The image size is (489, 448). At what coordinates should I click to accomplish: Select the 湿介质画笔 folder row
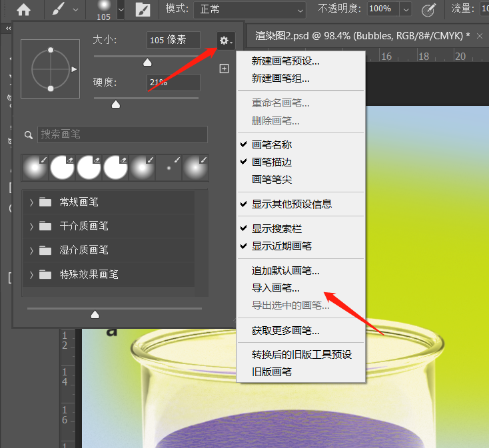point(109,250)
